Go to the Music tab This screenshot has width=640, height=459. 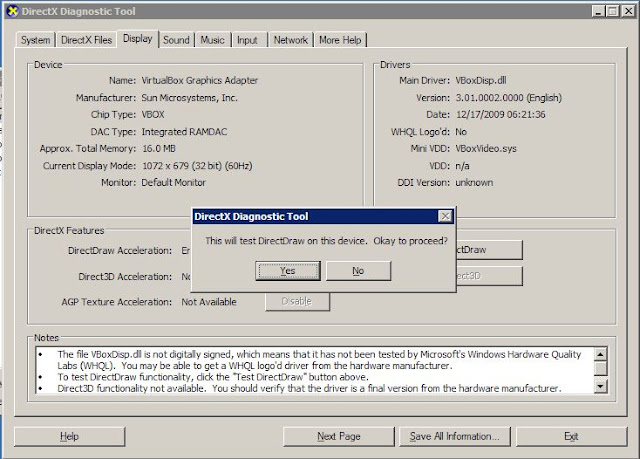pyautogui.click(x=212, y=40)
